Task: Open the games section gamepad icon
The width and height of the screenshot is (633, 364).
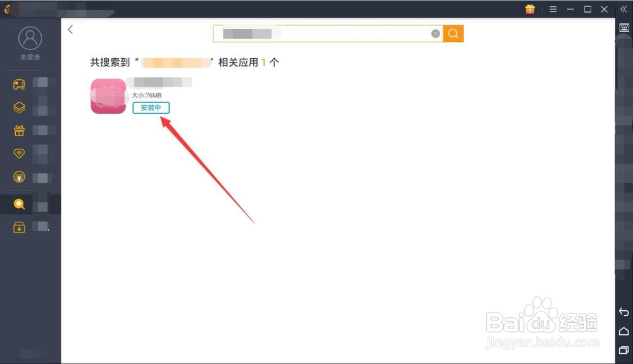Action: [x=19, y=84]
